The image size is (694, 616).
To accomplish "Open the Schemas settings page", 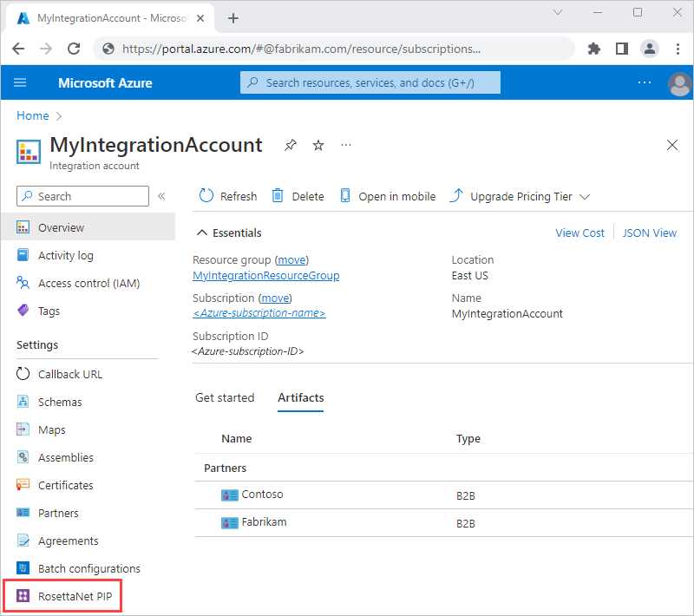I will pos(60,402).
